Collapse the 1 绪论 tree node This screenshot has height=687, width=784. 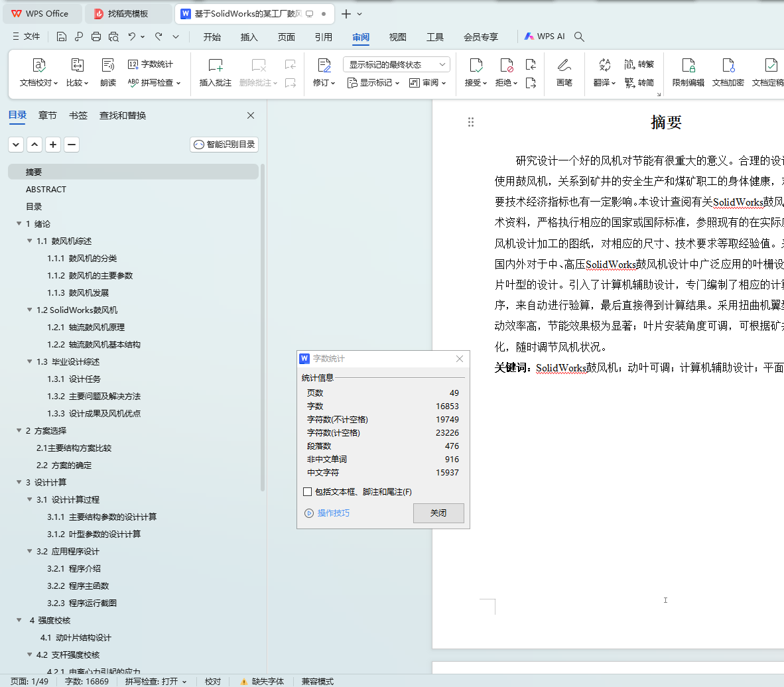tap(19, 223)
